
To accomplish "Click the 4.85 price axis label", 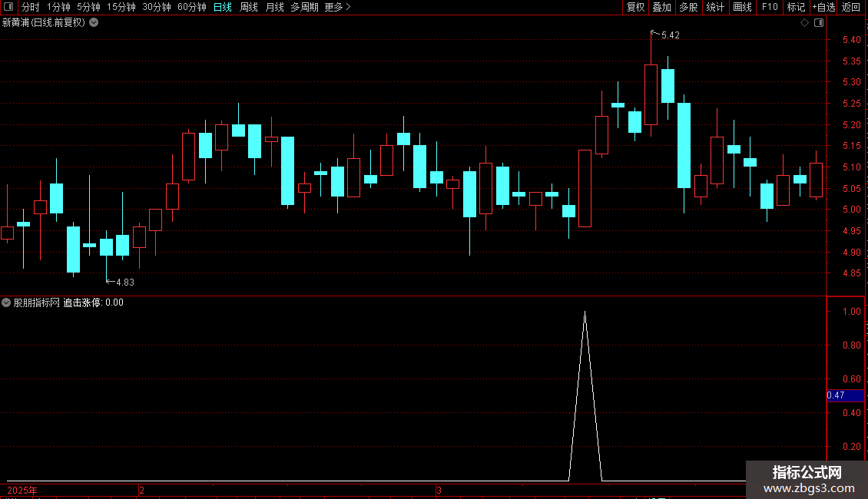I will pyautogui.click(x=851, y=273).
